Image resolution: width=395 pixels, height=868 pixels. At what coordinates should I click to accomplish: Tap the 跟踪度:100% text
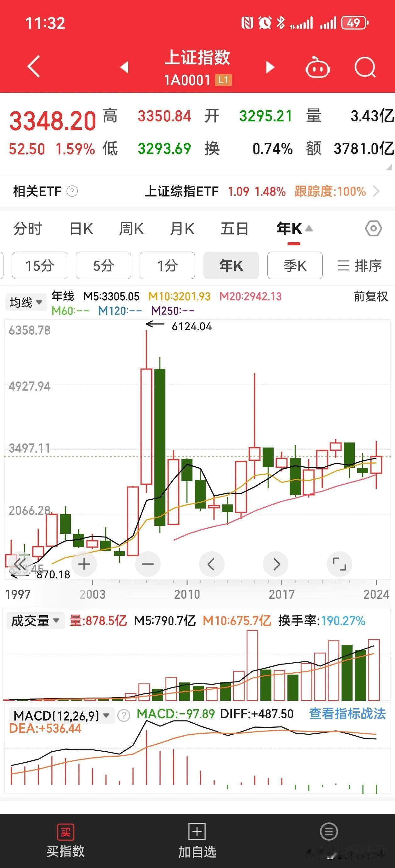[x=330, y=192]
